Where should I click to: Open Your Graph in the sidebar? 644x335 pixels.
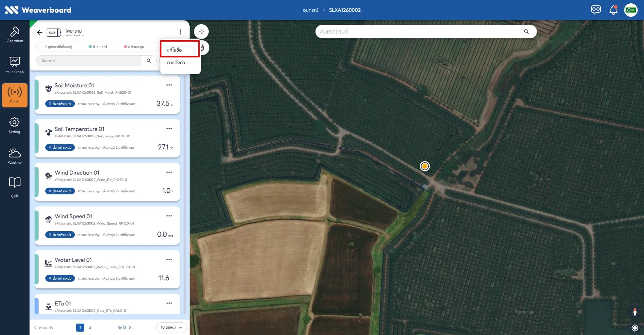(x=15, y=65)
